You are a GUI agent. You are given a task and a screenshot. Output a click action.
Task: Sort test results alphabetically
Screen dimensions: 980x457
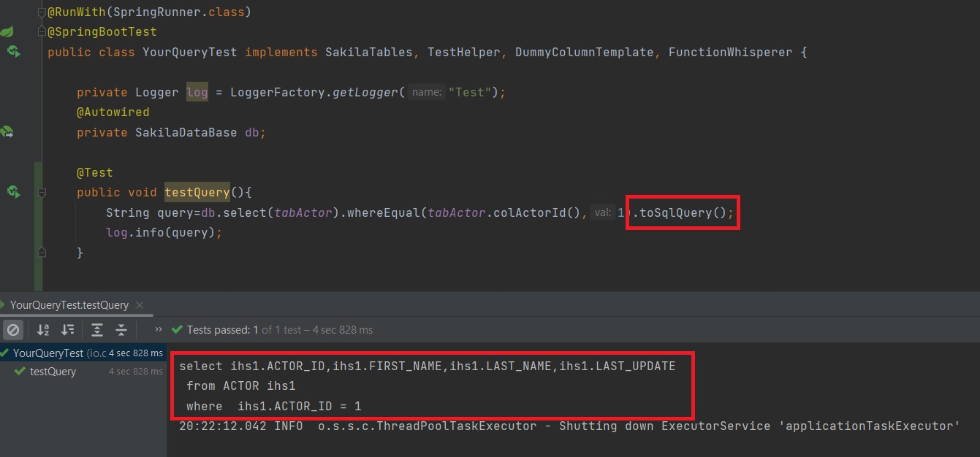pyautogui.click(x=43, y=330)
